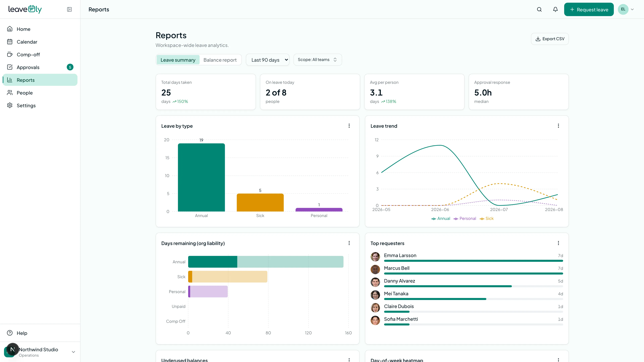Go to Settings in sidebar
This screenshot has height=362, width=644.
40,105
